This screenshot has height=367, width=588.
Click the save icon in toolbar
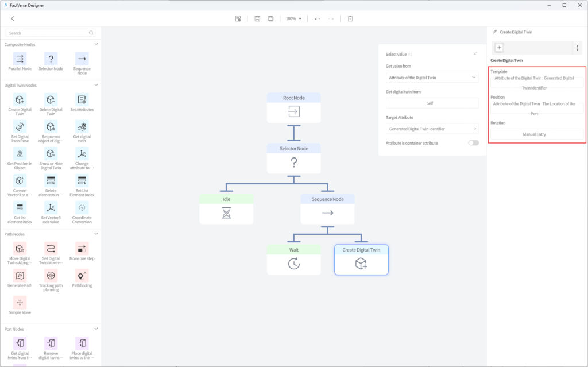point(257,19)
